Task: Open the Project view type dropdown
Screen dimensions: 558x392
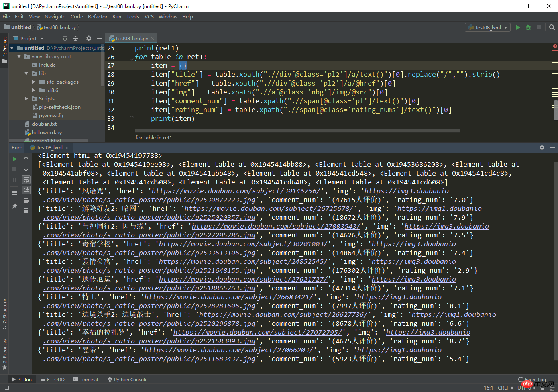Action: pyautogui.click(x=28, y=38)
